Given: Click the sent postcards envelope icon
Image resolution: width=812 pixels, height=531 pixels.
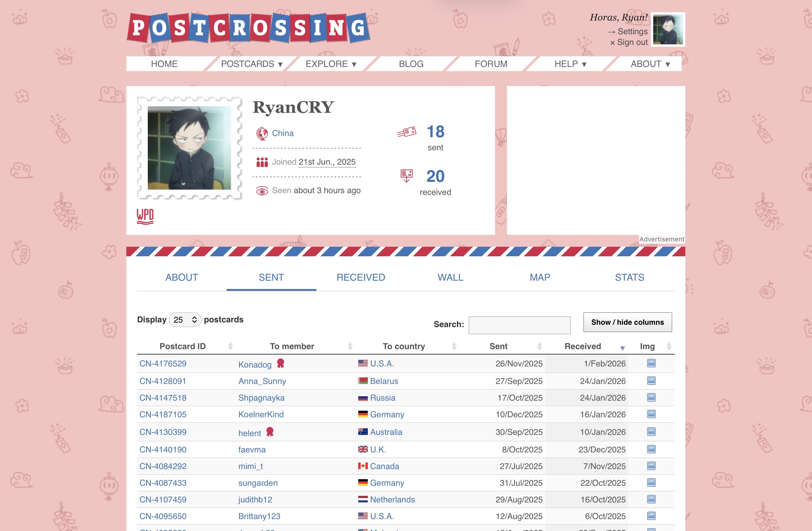Looking at the screenshot, I should point(406,132).
